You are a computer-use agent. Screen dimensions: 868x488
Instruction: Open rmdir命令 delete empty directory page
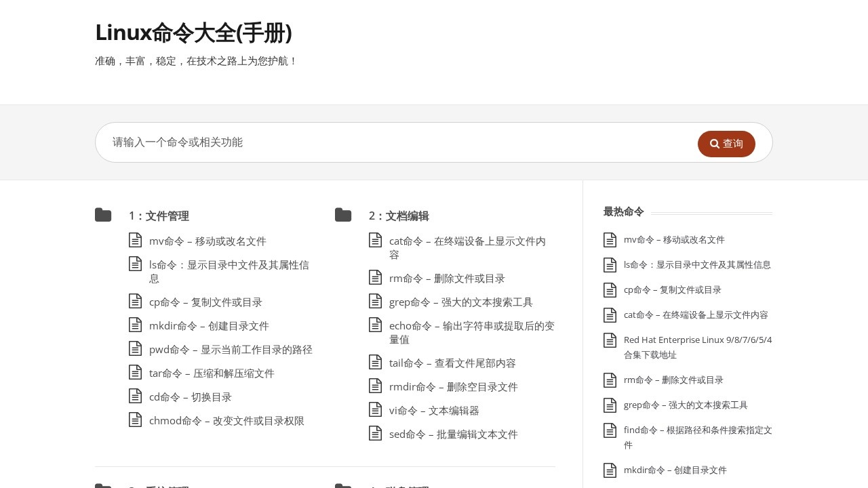click(453, 386)
